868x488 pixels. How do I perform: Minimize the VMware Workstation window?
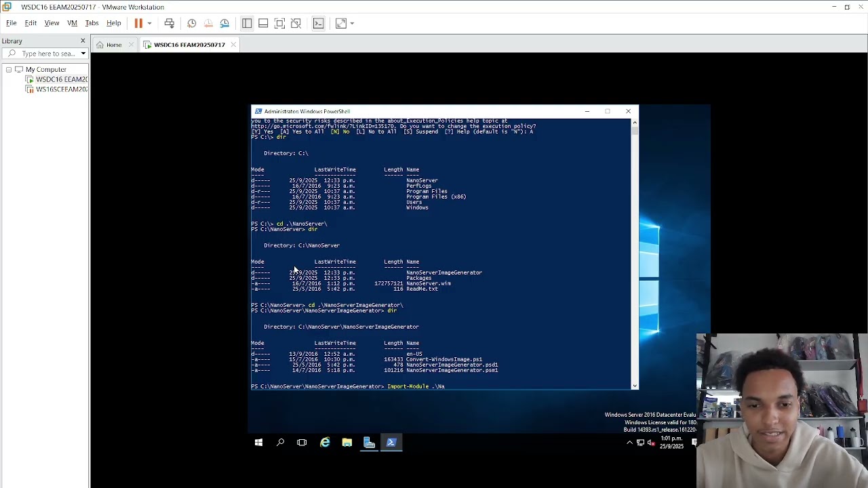[x=834, y=7]
